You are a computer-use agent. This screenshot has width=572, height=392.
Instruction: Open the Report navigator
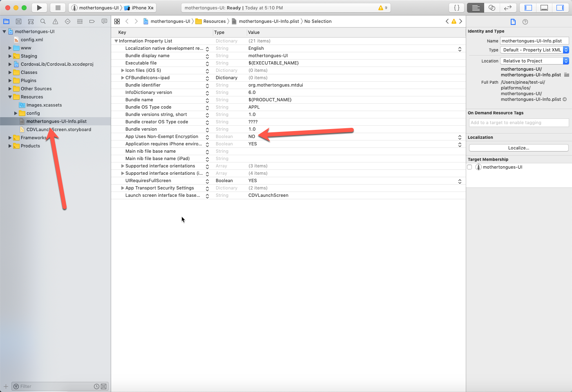[x=104, y=21]
